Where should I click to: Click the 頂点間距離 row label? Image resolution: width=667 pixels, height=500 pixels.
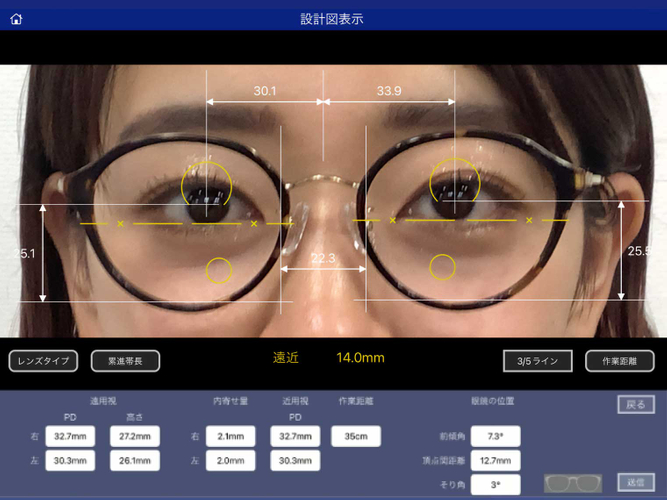click(x=444, y=460)
